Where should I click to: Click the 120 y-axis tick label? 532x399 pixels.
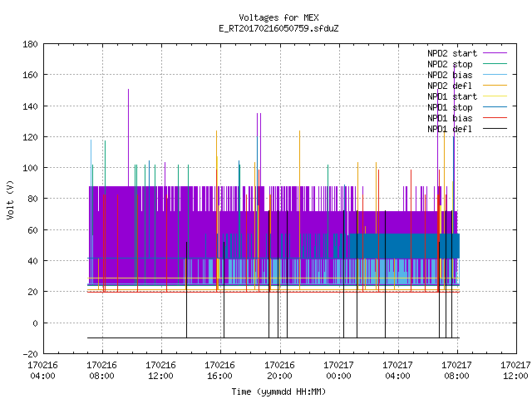(30, 137)
